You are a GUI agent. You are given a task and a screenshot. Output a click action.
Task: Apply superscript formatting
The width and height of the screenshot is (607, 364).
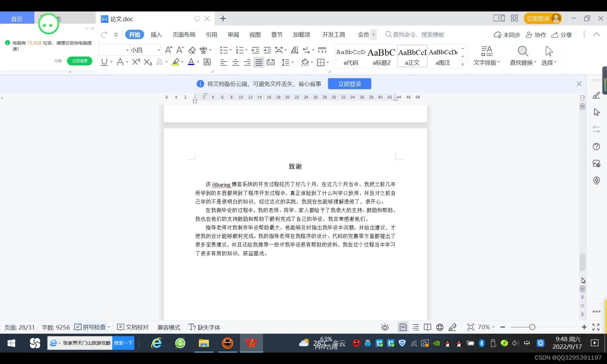pos(136,62)
